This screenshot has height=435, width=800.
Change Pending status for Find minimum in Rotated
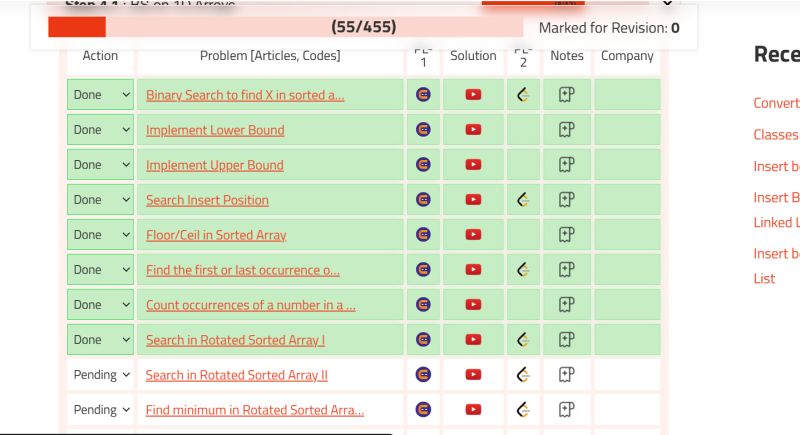101,410
